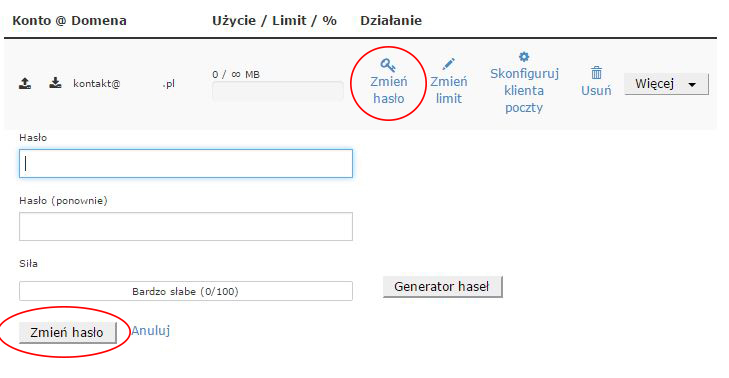Click the pencil icon for Zmień limit
Screen dimensions: 729x378
click(x=448, y=64)
